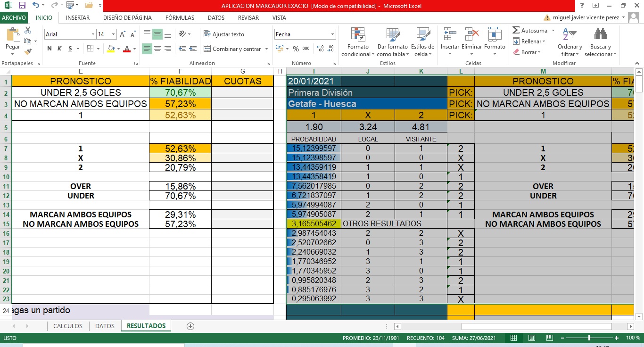644x347 pixels.
Task: Align text to the right
Action: tap(168, 49)
